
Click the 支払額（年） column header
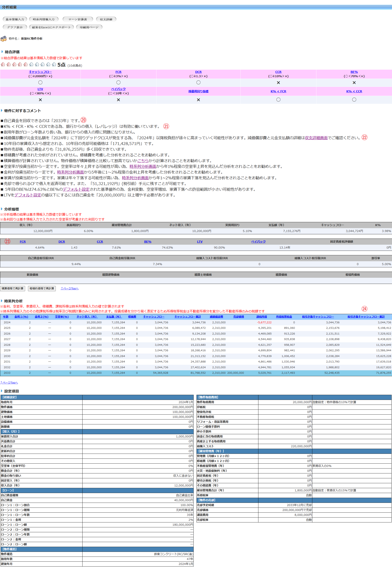(114, 317)
